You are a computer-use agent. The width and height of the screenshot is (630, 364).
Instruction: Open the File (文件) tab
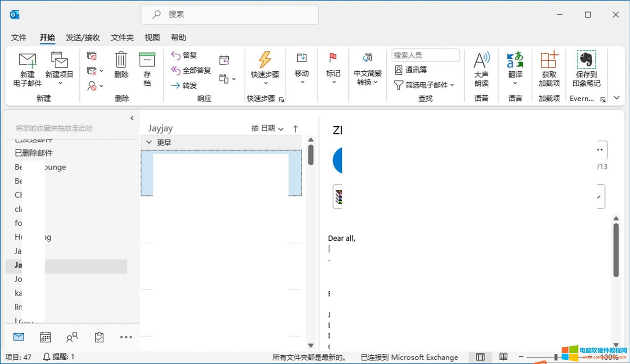click(19, 38)
